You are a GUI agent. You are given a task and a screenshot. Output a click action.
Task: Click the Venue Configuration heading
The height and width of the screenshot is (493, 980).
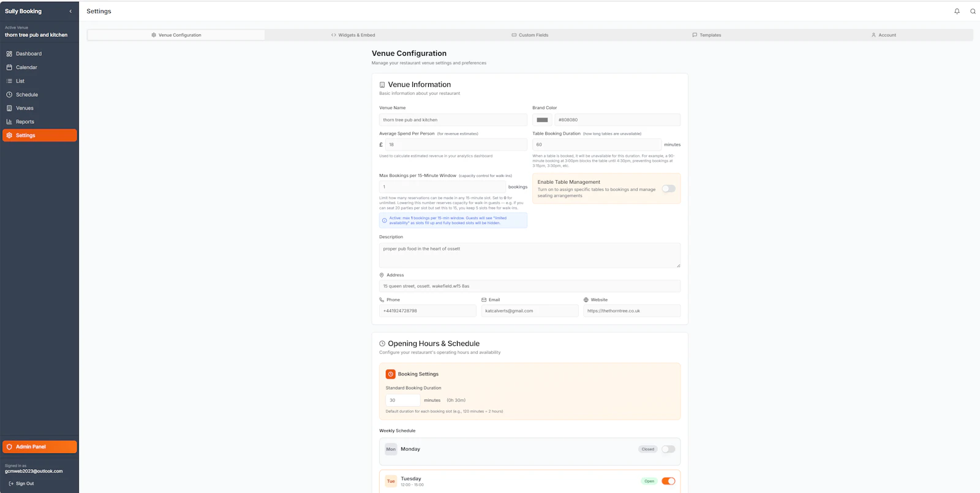coord(409,53)
